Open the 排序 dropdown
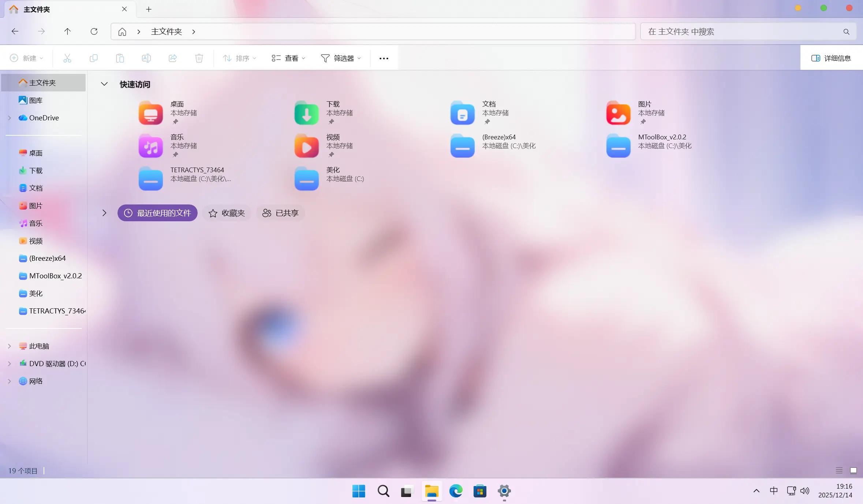Image resolution: width=863 pixels, height=504 pixels. 239,58
